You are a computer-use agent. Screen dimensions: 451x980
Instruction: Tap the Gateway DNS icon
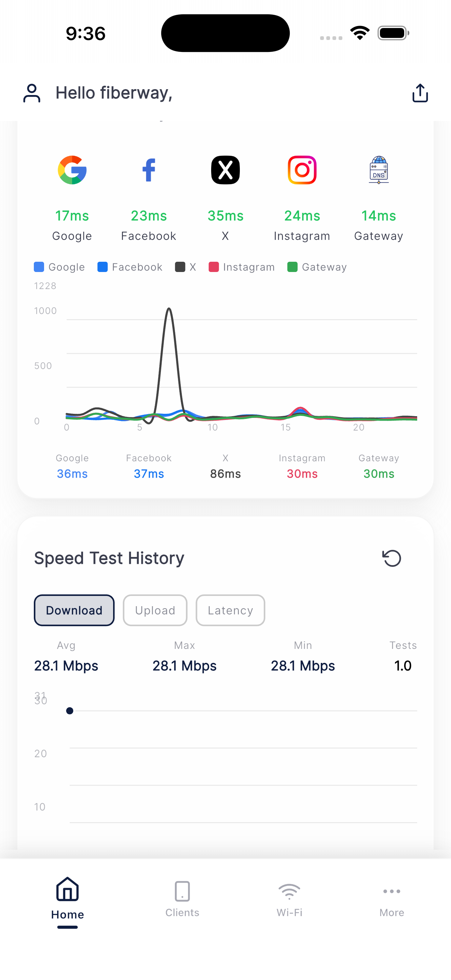coord(379,170)
